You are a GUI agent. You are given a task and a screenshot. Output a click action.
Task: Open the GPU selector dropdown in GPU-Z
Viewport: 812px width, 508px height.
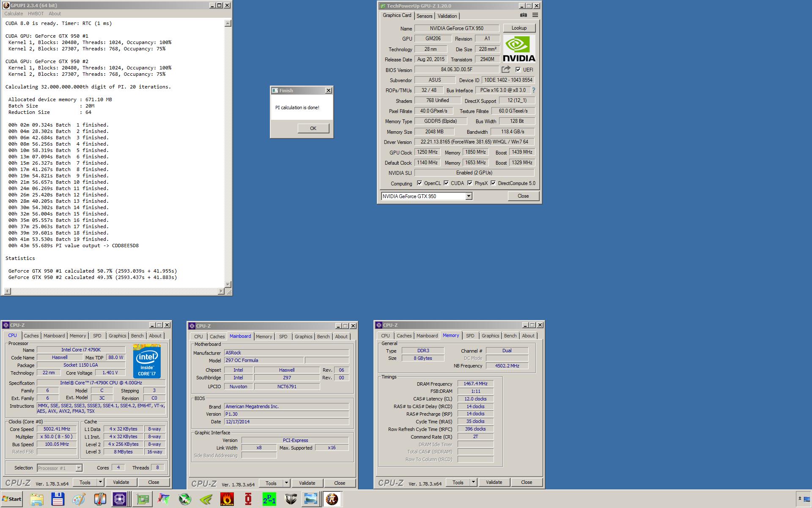click(469, 196)
